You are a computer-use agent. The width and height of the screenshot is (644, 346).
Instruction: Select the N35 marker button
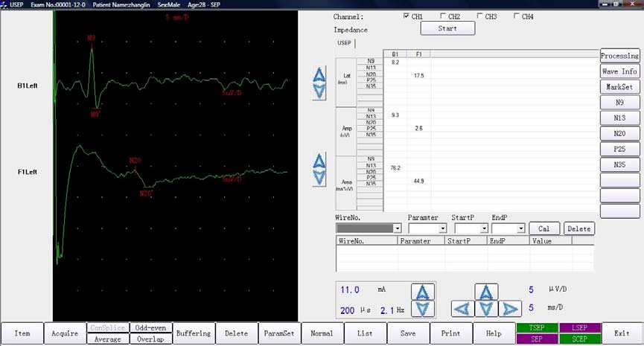(619, 165)
